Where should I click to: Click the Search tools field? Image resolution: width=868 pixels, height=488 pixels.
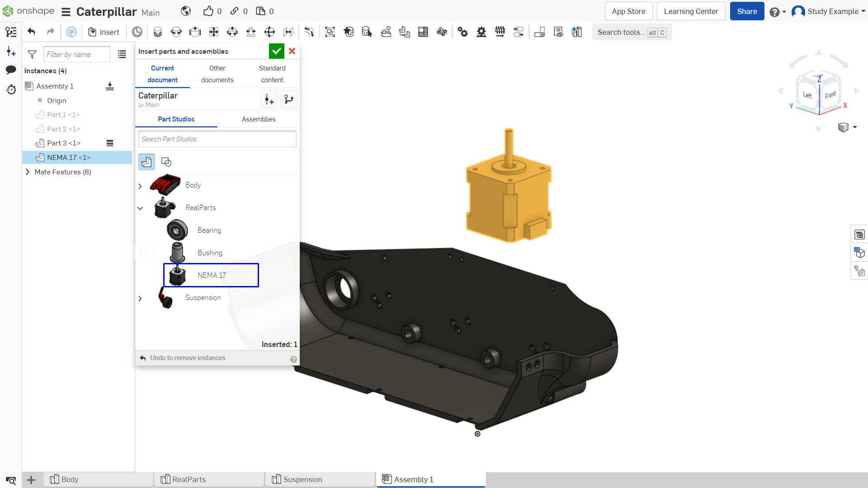[632, 32]
